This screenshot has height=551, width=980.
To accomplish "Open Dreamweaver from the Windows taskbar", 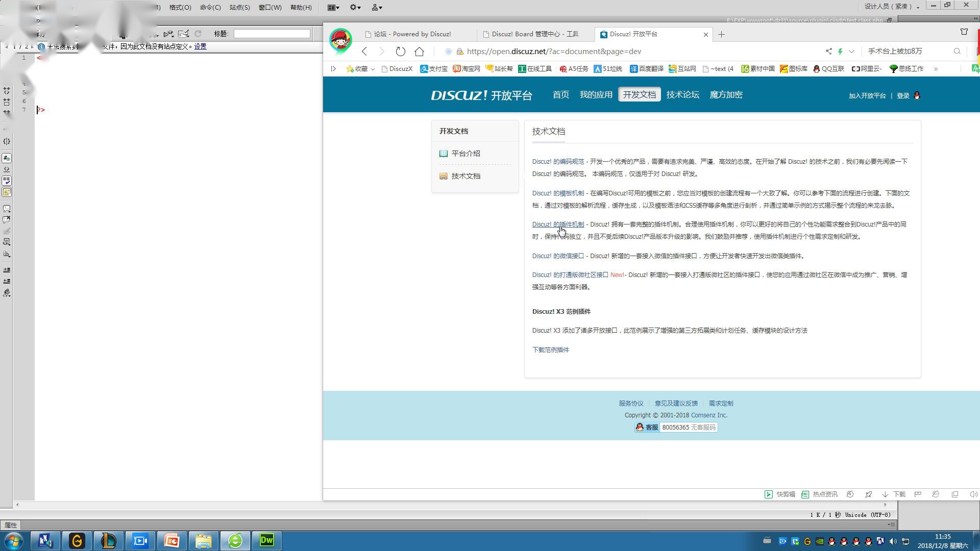I will [266, 540].
